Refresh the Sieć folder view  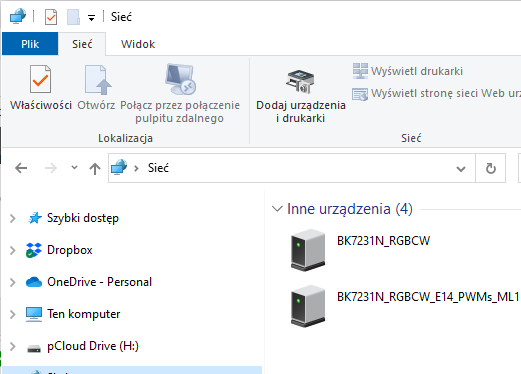pos(490,168)
